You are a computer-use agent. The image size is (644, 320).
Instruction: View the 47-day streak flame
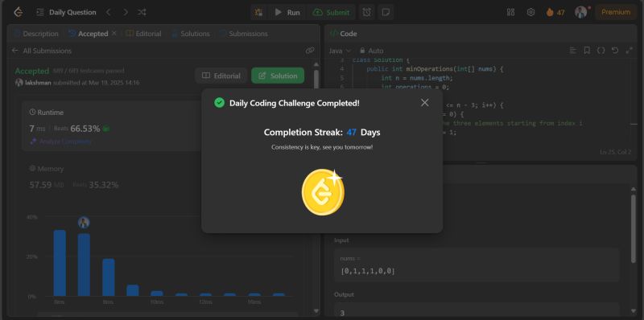[x=555, y=12]
